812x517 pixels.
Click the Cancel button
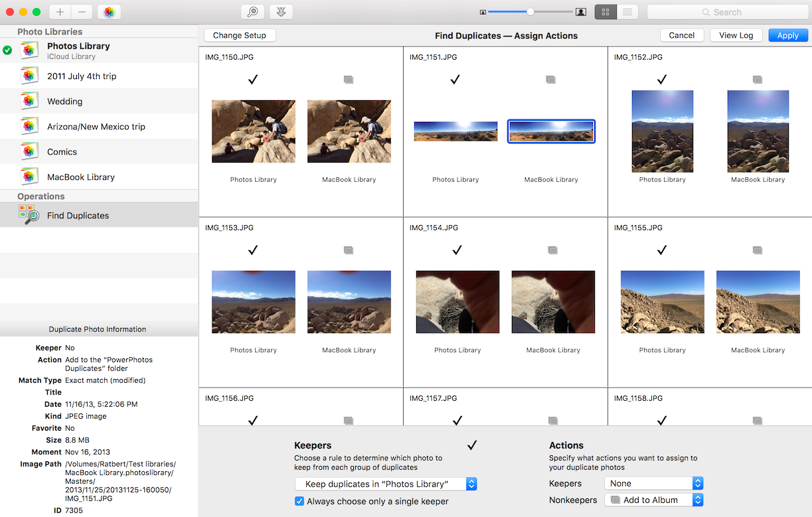point(682,35)
